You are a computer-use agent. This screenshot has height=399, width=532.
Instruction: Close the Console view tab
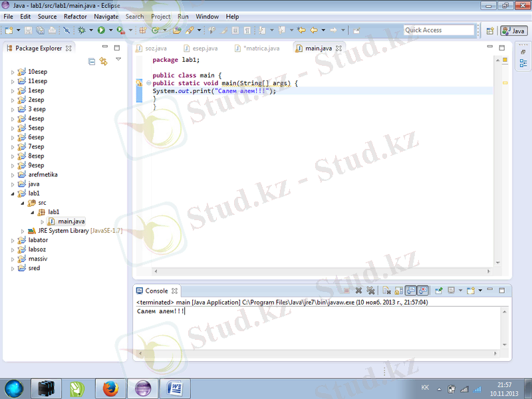pos(174,291)
